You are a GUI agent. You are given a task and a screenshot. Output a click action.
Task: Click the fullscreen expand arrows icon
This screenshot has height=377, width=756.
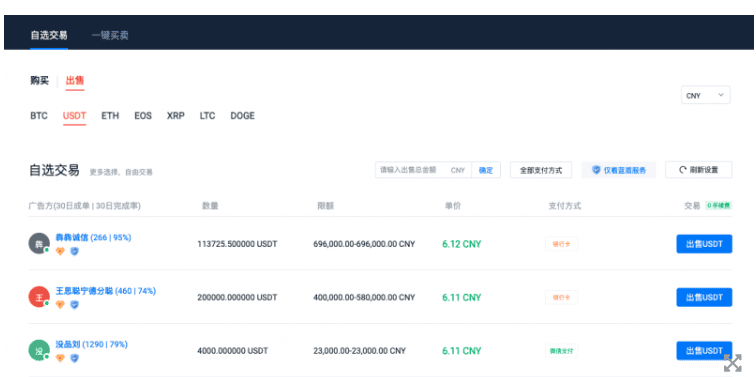pyautogui.click(x=732, y=363)
